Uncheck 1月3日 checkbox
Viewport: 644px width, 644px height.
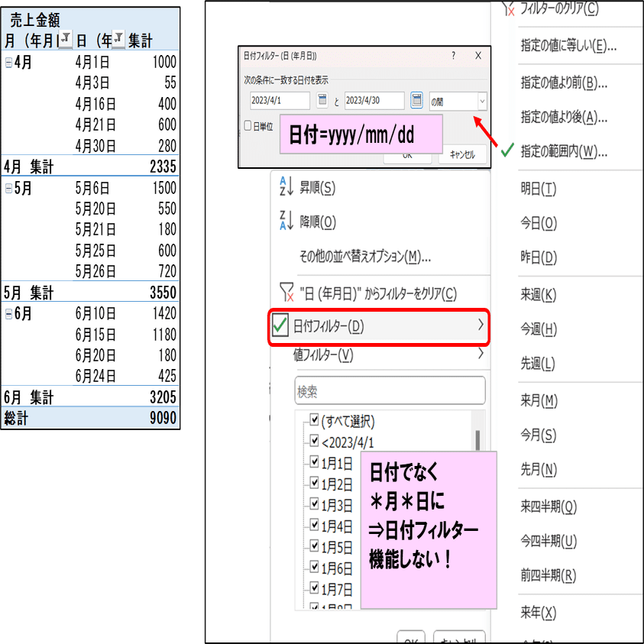314,503
